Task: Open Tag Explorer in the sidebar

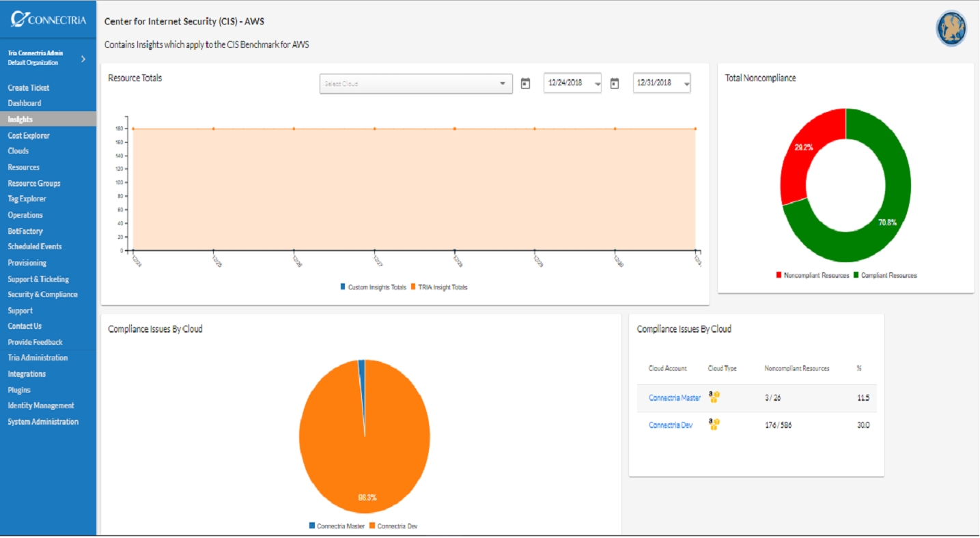Action: (x=27, y=199)
